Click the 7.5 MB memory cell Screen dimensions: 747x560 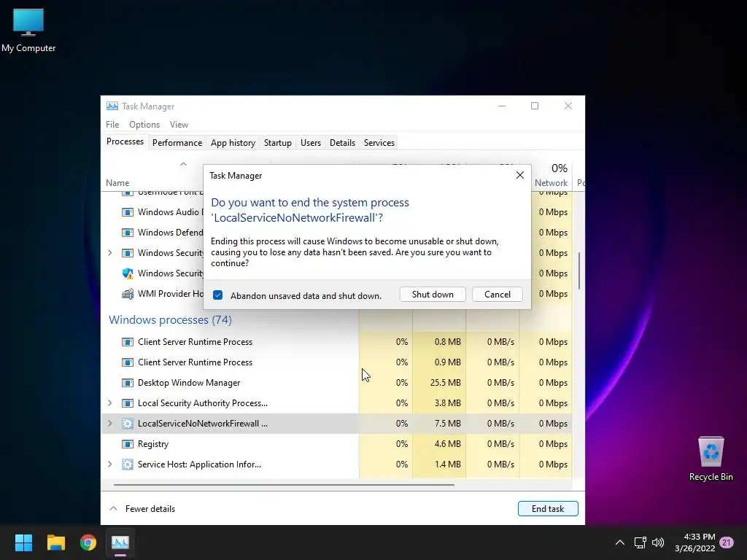click(x=440, y=424)
